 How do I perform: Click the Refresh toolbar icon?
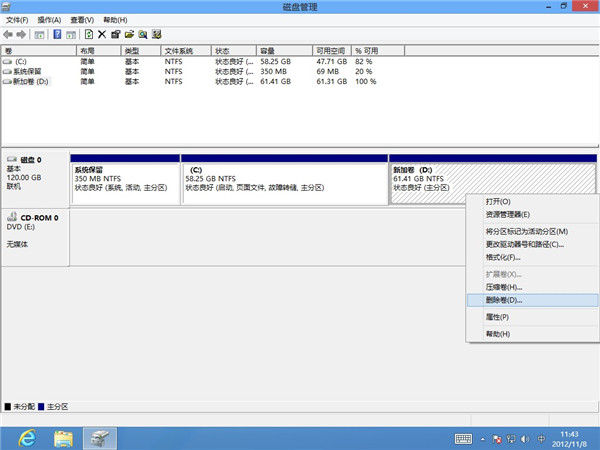89,34
